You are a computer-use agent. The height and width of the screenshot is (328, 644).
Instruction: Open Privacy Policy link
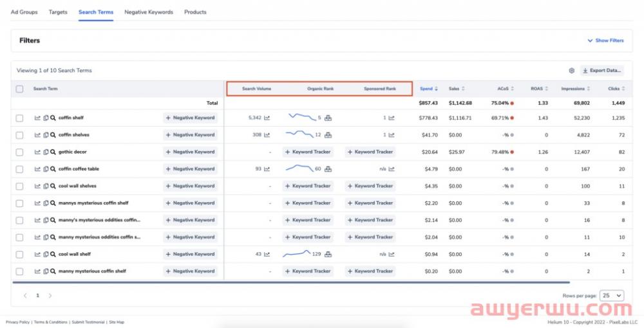click(x=17, y=322)
